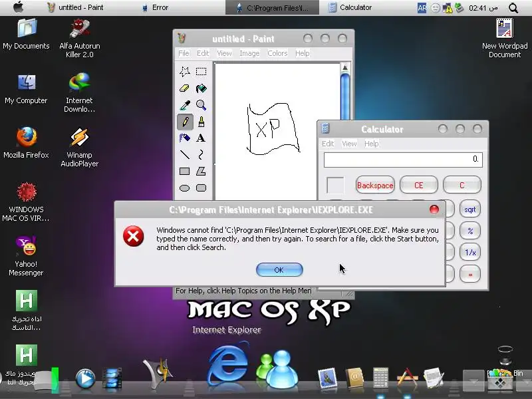Open My Documents desktop icon
Viewport: 532px width, 399px height.
tap(26, 35)
